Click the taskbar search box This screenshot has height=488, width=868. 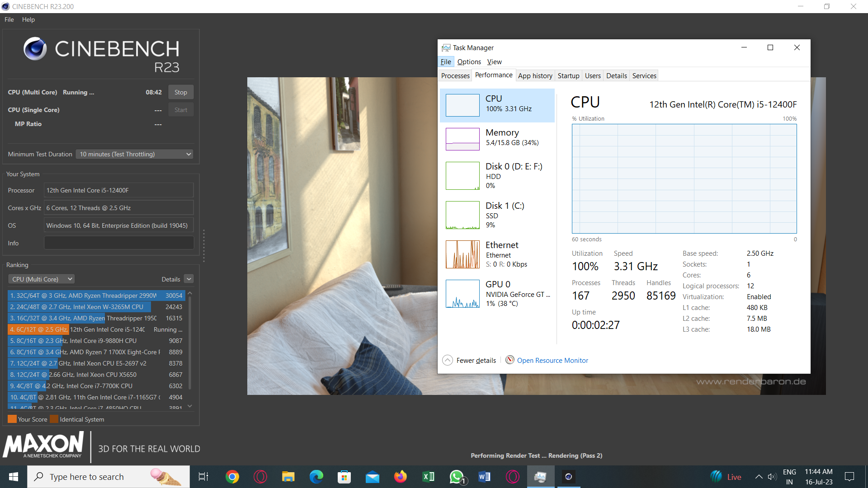click(x=108, y=477)
